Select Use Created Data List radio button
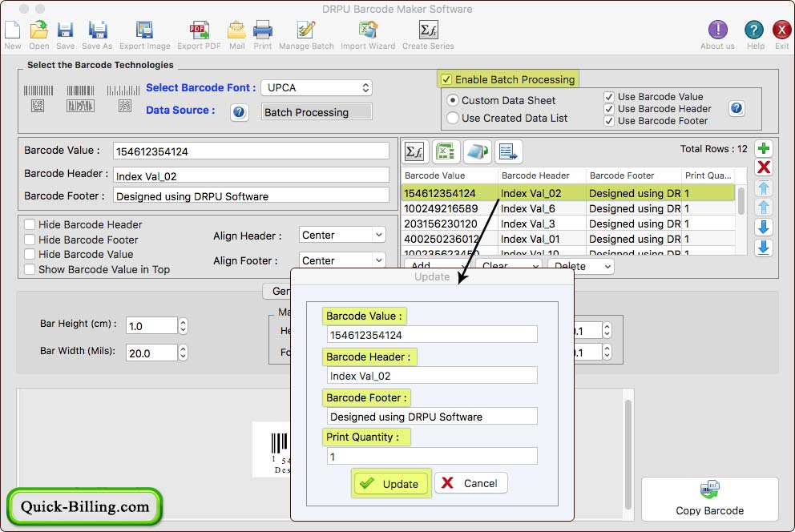 (452, 118)
